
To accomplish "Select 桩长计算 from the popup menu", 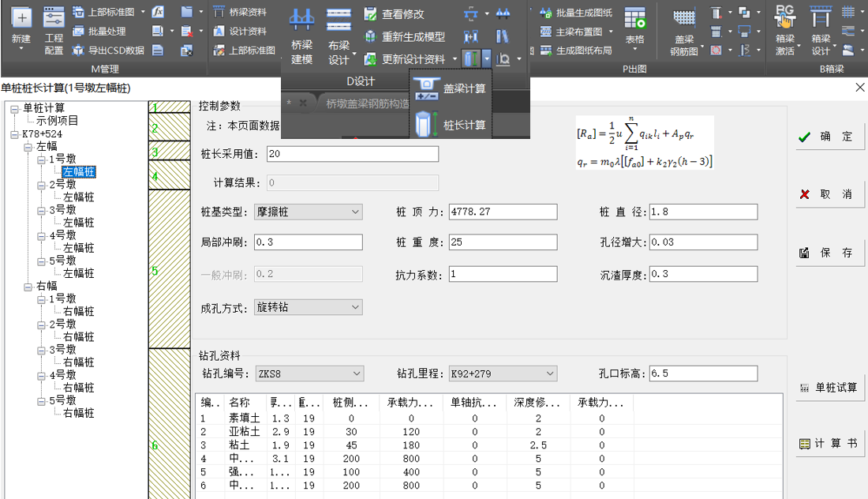I will pos(451,125).
